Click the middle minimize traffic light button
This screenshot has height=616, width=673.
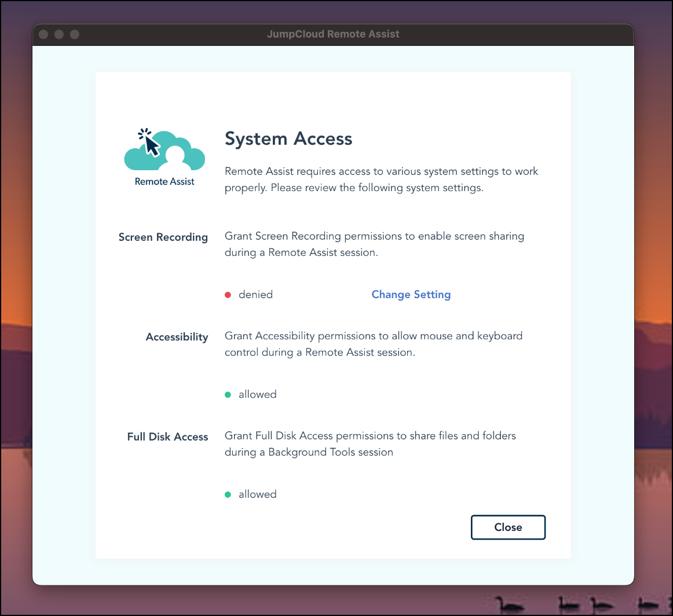(59, 35)
